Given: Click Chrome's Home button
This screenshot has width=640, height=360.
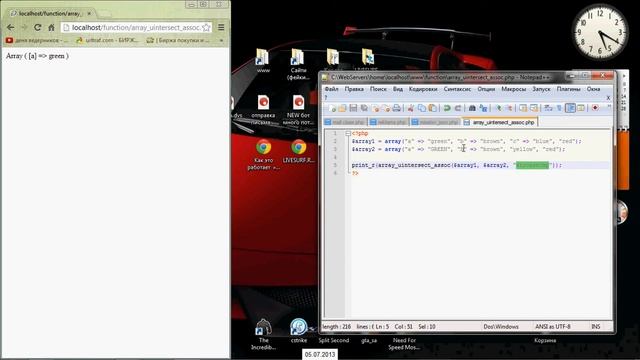Looking at the screenshot, I should tap(51, 27).
